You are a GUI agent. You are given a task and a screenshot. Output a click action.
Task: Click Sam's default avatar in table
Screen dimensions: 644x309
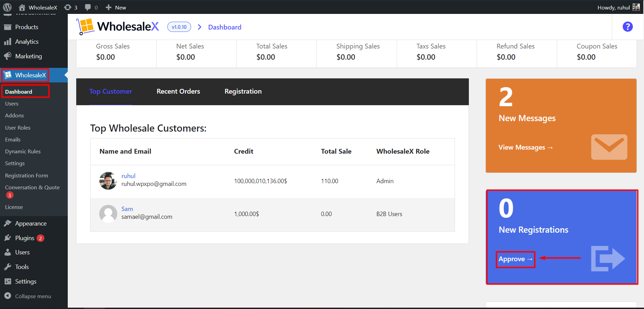click(108, 214)
